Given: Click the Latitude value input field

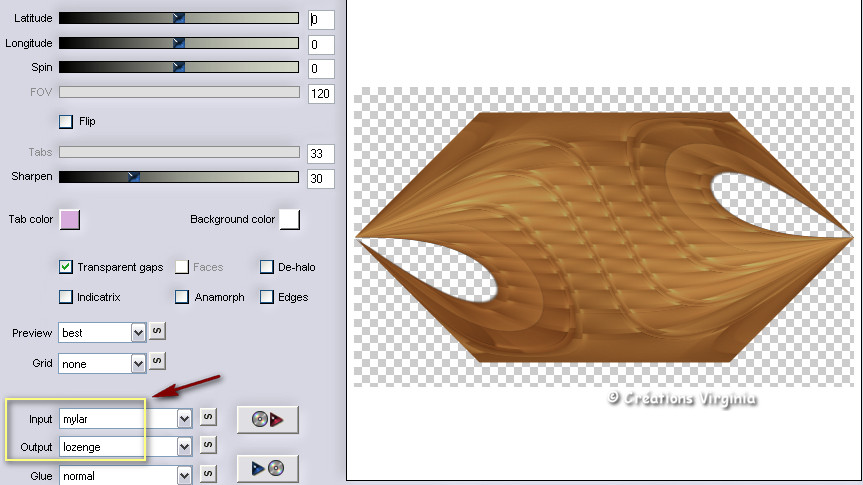Looking at the screenshot, I should (320, 19).
